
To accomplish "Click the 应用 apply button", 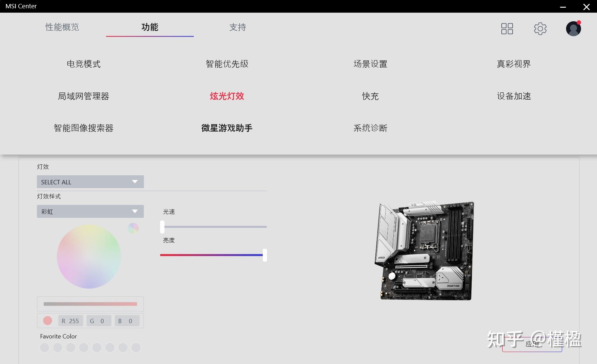I will coord(532,344).
